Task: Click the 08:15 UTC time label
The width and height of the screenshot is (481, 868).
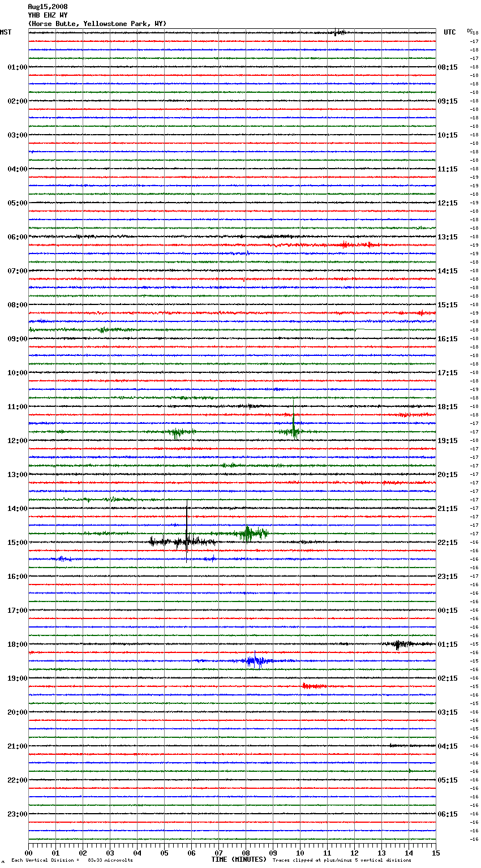Action: point(448,67)
